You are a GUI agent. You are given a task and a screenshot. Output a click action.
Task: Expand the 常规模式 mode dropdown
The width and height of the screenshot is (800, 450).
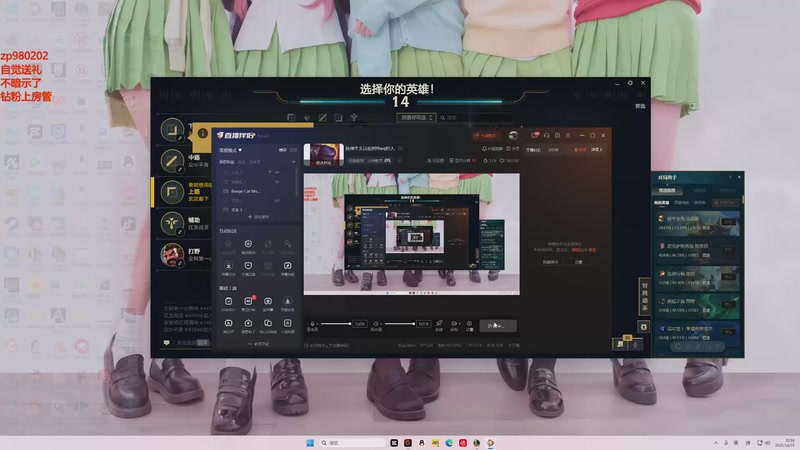(x=230, y=150)
